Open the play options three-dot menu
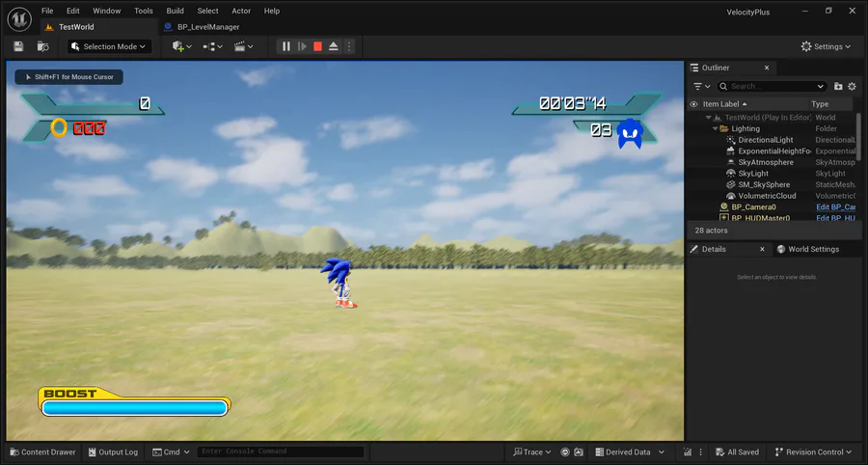Screen dimensions: 868x465 click(349, 46)
